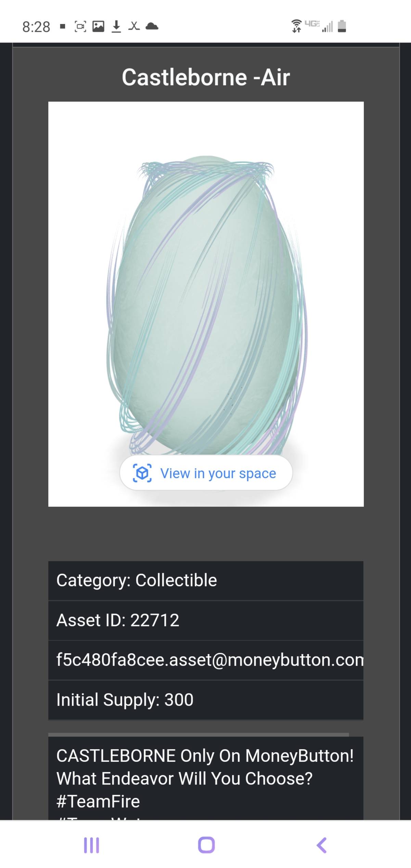This screenshot has width=411, height=868.
Task: Tap the CASTLEBORNE Only On MoneyButton text
Action: click(205, 756)
